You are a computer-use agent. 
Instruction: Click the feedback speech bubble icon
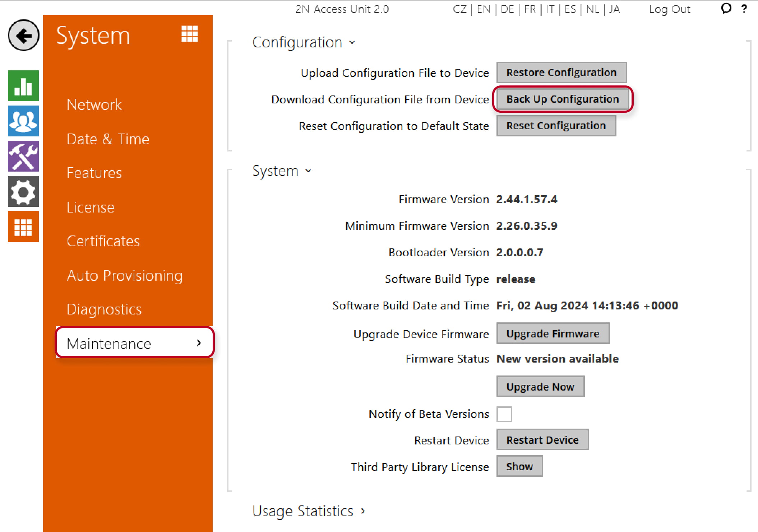point(726,8)
